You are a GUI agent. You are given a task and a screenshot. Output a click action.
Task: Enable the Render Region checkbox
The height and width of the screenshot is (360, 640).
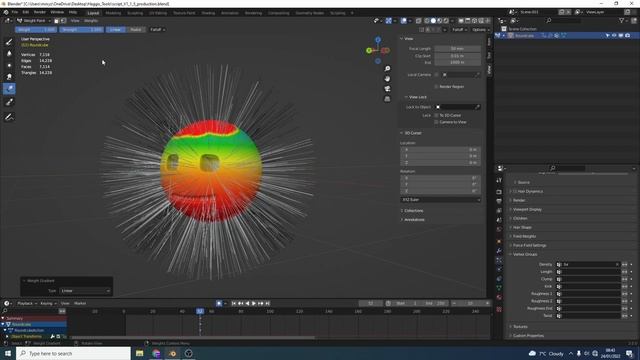pyautogui.click(x=436, y=87)
